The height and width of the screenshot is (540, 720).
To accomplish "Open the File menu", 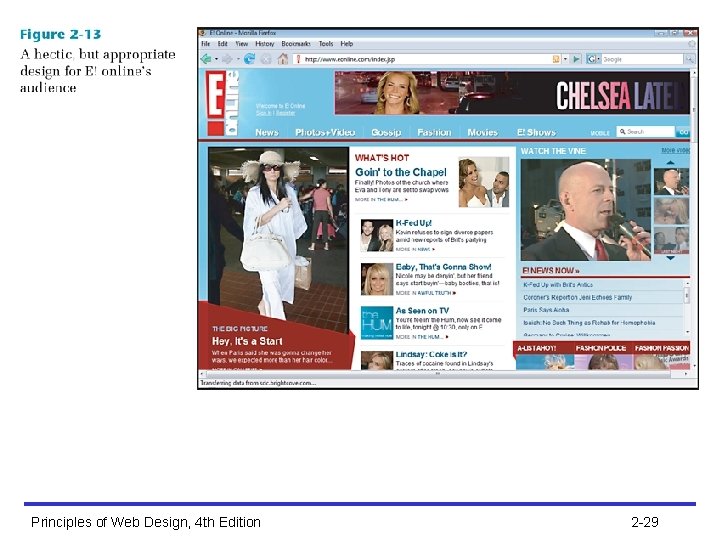I will click(x=206, y=44).
